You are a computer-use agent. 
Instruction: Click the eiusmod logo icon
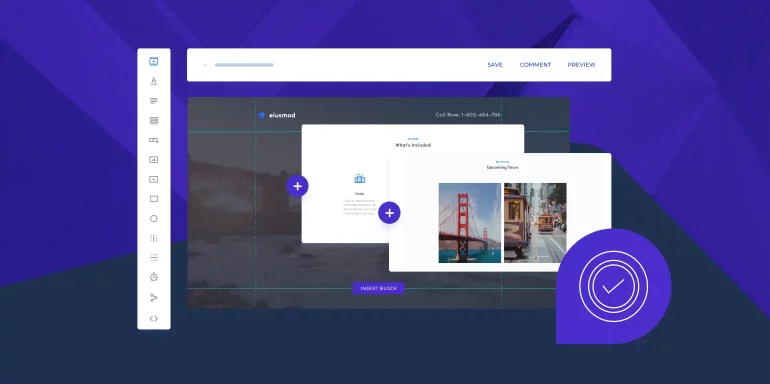pos(261,115)
